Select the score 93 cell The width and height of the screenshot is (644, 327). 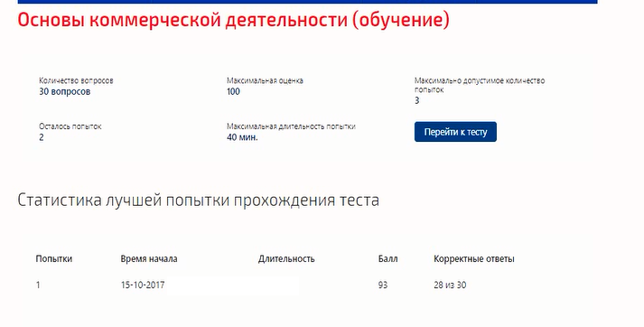tap(383, 285)
